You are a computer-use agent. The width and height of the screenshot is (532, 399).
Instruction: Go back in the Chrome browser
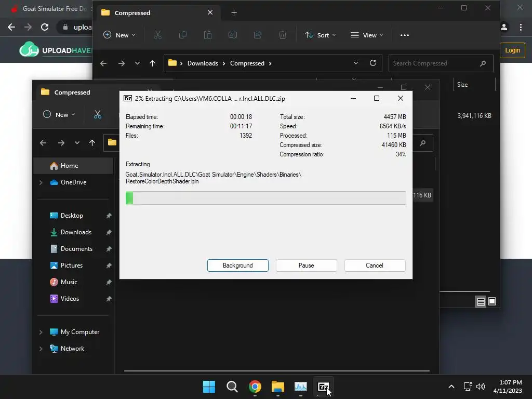11,27
